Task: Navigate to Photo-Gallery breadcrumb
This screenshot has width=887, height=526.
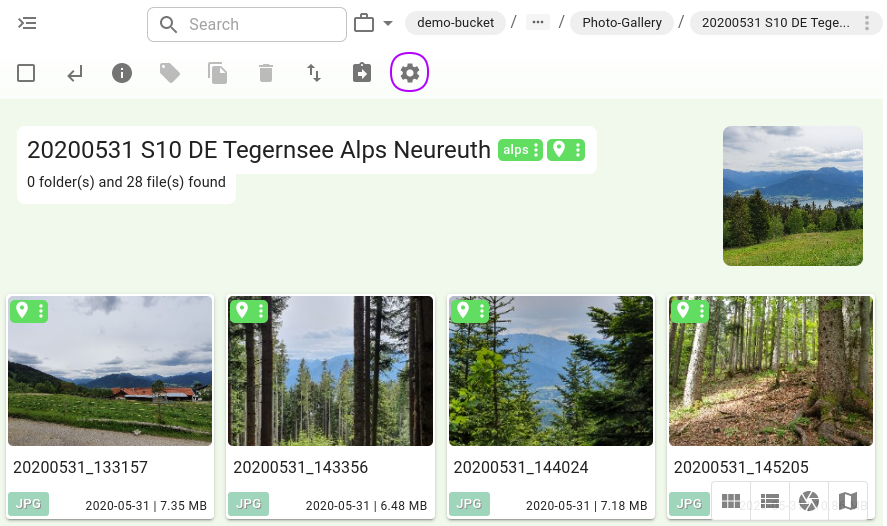Action: click(x=622, y=23)
